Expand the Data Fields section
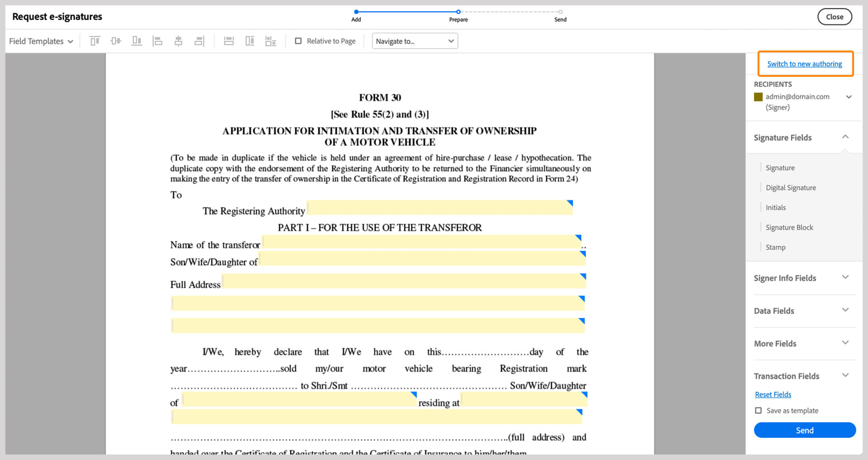868x460 pixels. (x=845, y=310)
